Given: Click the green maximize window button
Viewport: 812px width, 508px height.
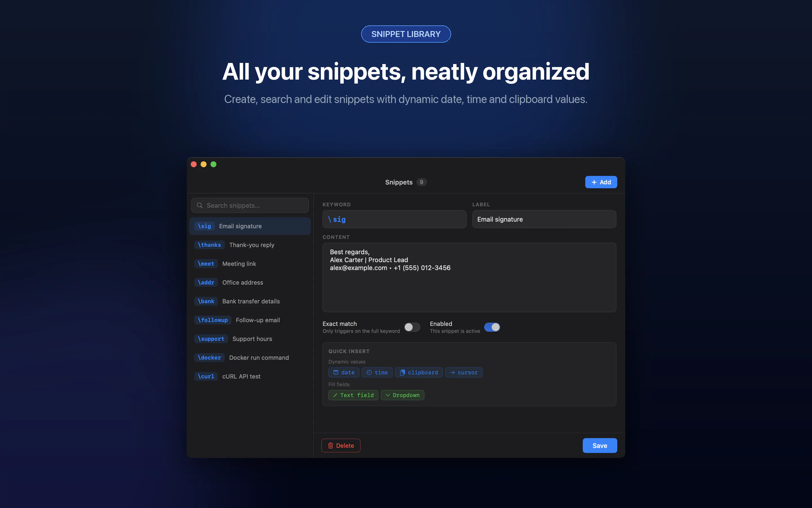Looking at the screenshot, I should 213,164.
